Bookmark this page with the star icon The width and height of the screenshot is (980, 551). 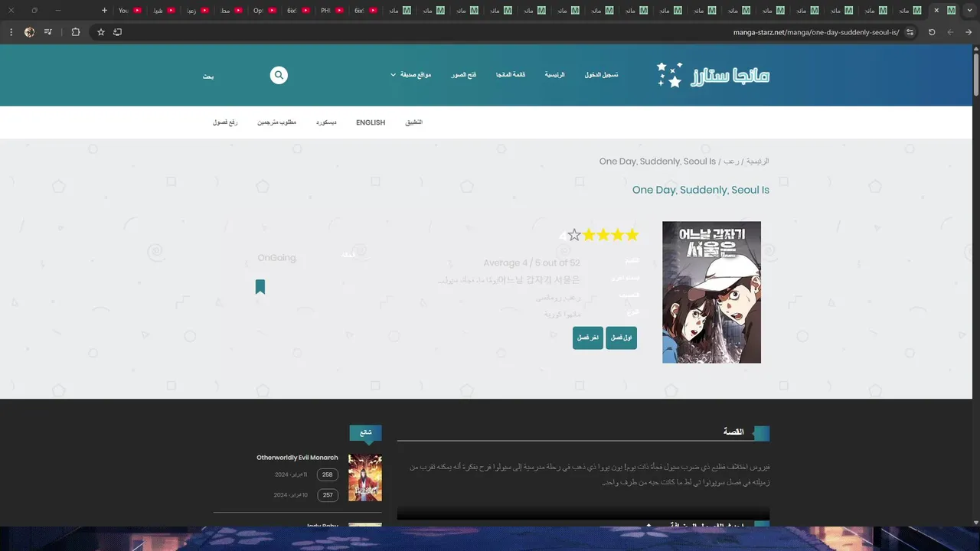click(x=101, y=32)
